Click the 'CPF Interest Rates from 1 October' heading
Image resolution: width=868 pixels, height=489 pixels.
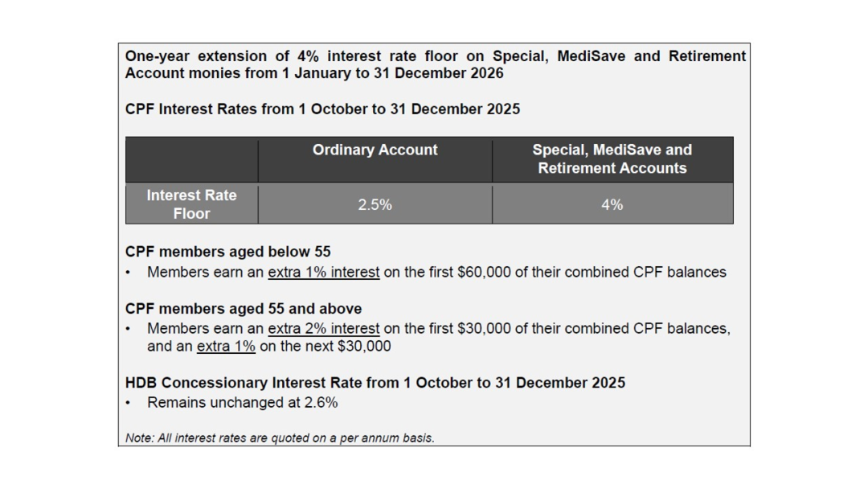pyautogui.click(x=323, y=109)
